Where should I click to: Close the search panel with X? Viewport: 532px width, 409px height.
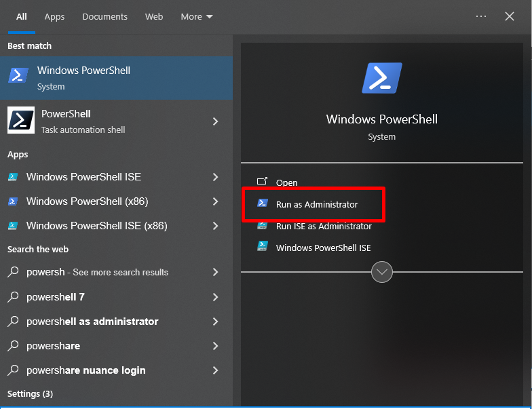pyautogui.click(x=509, y=16)
